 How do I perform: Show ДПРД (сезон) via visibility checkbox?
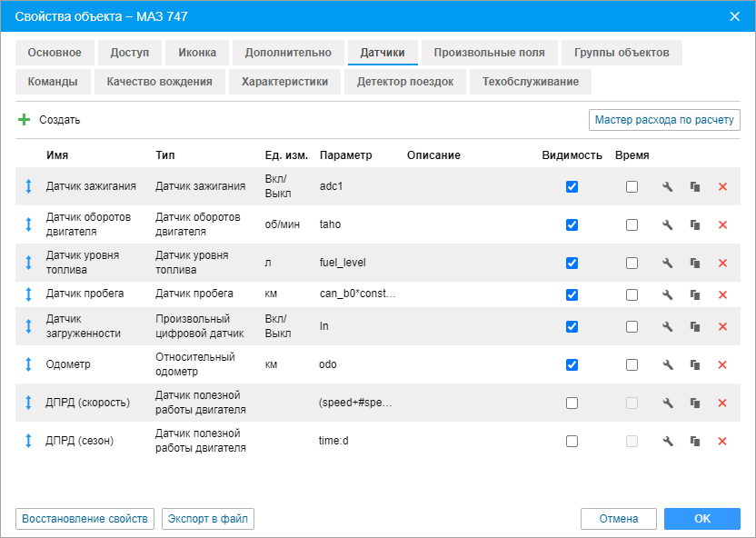click(572, 441)
